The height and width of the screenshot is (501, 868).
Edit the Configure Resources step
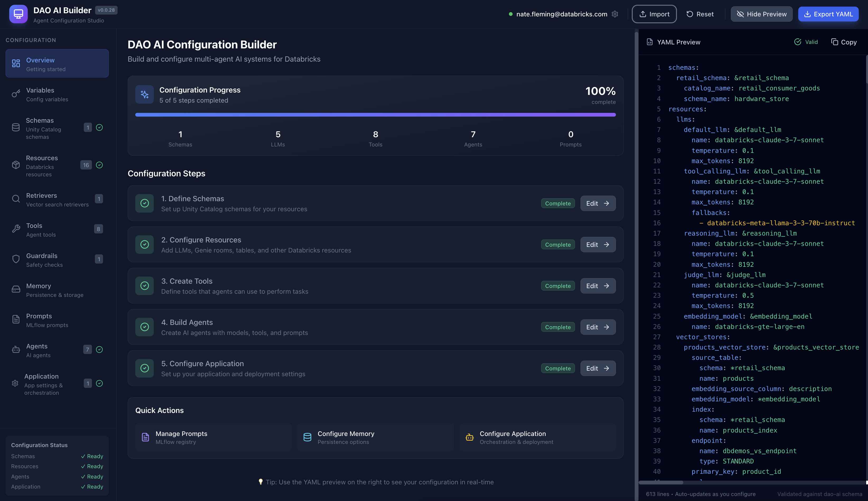point(597,244)
